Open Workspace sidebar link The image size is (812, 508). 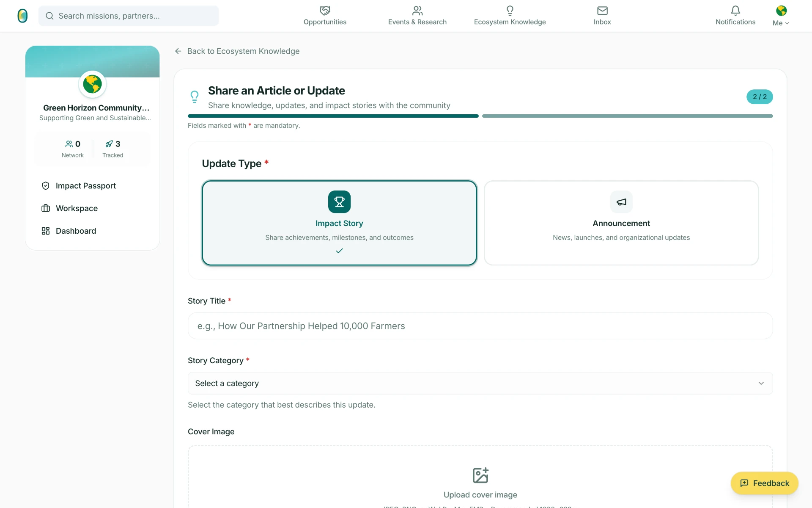pos(77,208)
